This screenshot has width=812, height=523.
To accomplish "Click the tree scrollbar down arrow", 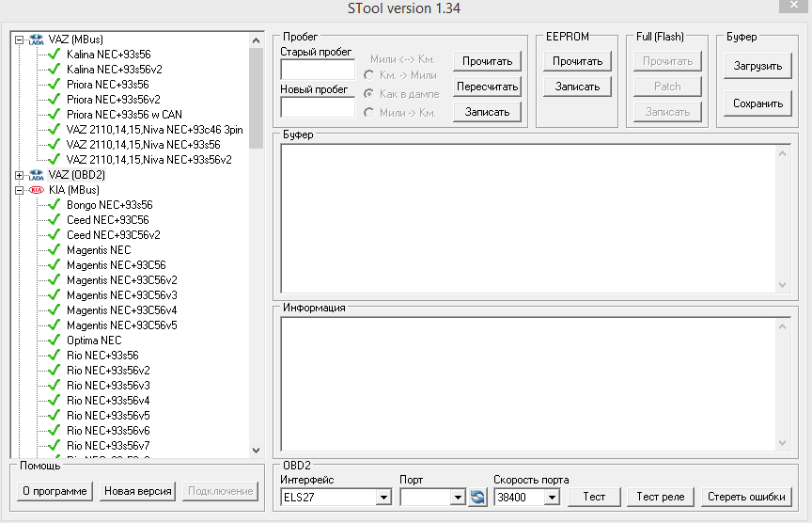I will click(256, 451).
